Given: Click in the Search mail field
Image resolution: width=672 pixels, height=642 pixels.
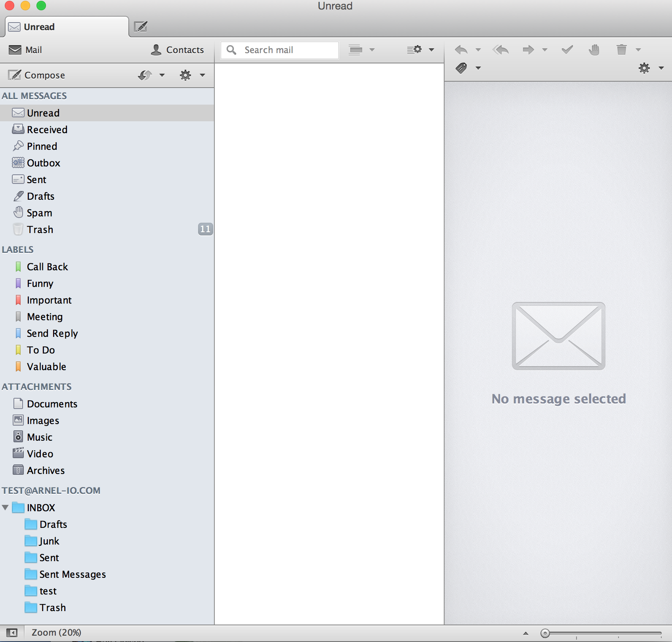Looking at the screenshot, I should (x=280, y=50).
